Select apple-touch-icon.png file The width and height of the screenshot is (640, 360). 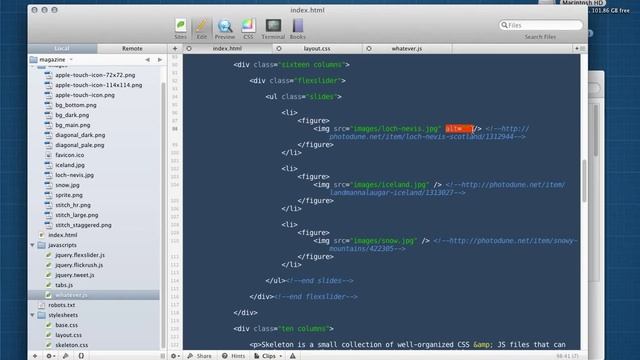[85, 95]
